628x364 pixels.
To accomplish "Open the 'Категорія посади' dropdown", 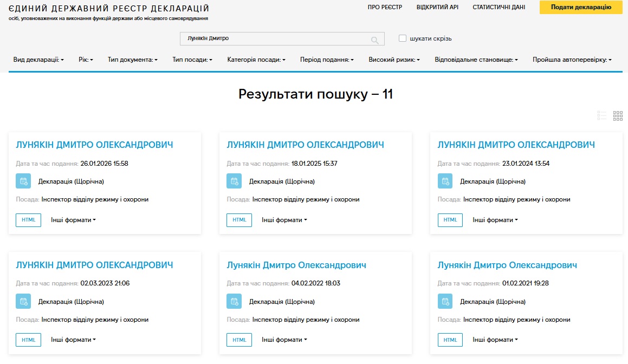I will tap(256, 60).
